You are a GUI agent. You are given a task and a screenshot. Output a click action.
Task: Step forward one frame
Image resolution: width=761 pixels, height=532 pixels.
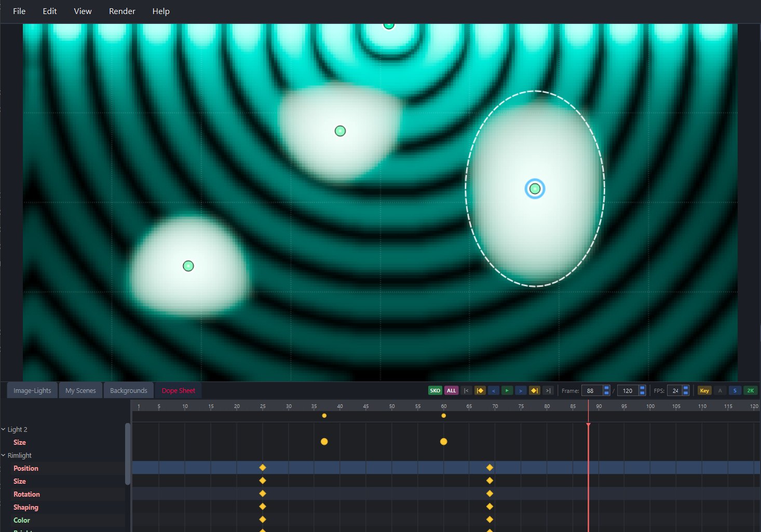pos(521,390)
